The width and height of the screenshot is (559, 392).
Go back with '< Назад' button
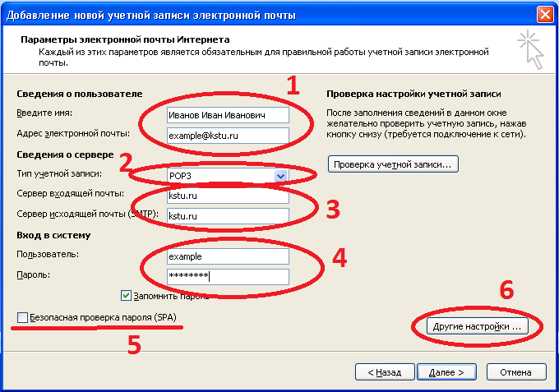point(381,371)
